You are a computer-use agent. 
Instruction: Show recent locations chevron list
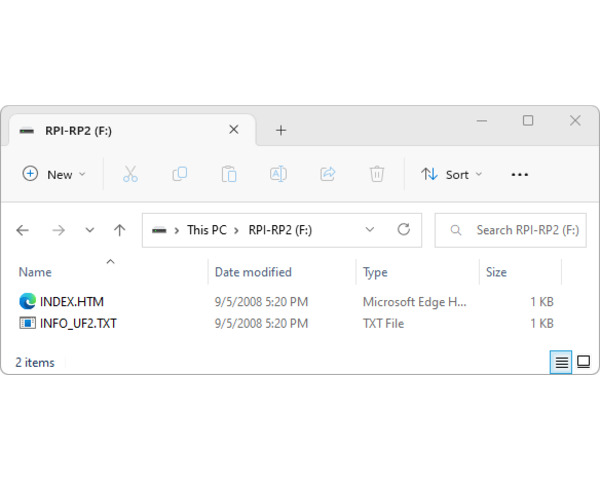[x=90, y=230]
